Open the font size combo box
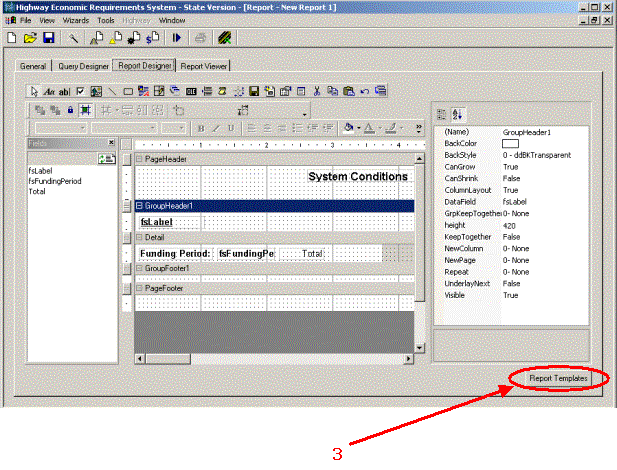617x470 pixels. tap(173, 128)
